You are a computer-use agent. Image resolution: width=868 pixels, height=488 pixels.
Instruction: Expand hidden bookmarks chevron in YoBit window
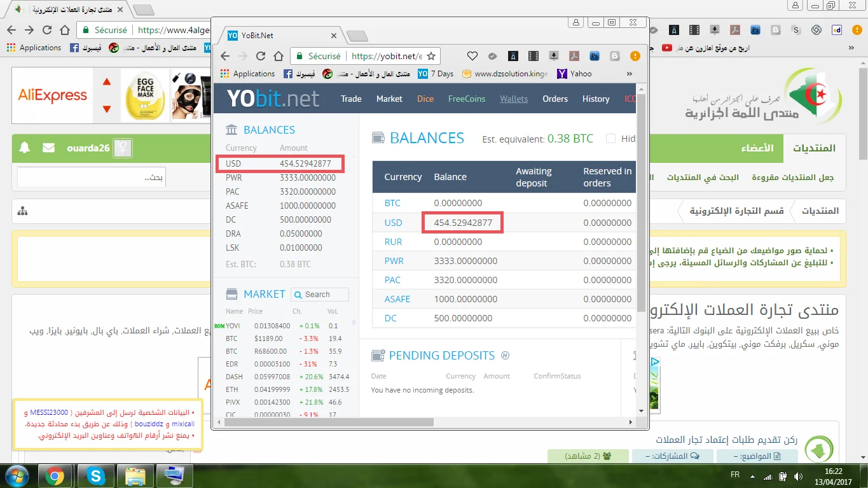tap(630, 74)
